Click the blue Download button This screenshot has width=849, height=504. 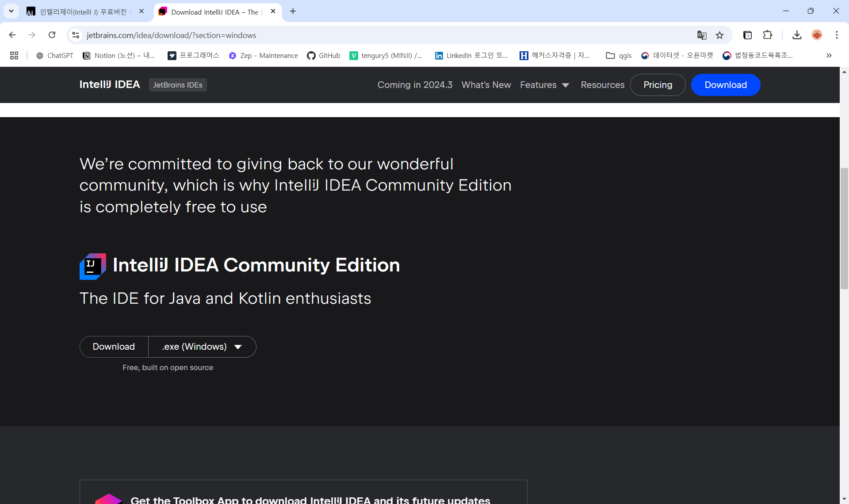726,84
